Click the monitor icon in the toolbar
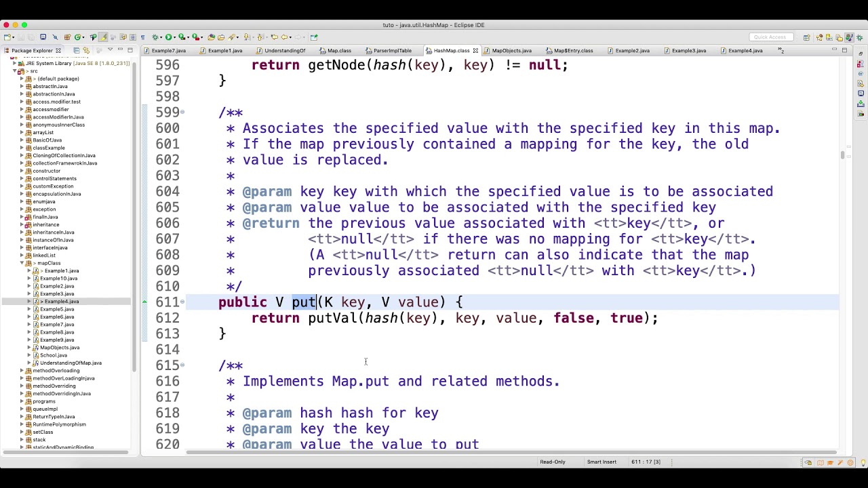This screenshot has height=488, width=868. point(43,37)
